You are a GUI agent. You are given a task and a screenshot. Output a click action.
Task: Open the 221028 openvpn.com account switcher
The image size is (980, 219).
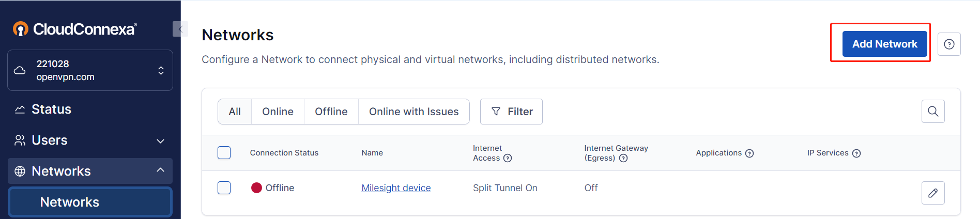[x=90, y=70]
